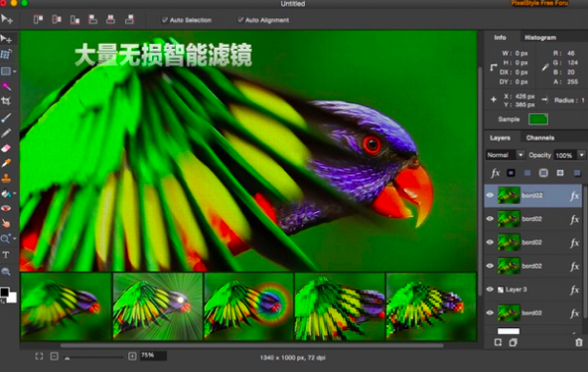Select the pixelated mosaic filter thumbnail

pyautogui.click(x=431, y=306)
